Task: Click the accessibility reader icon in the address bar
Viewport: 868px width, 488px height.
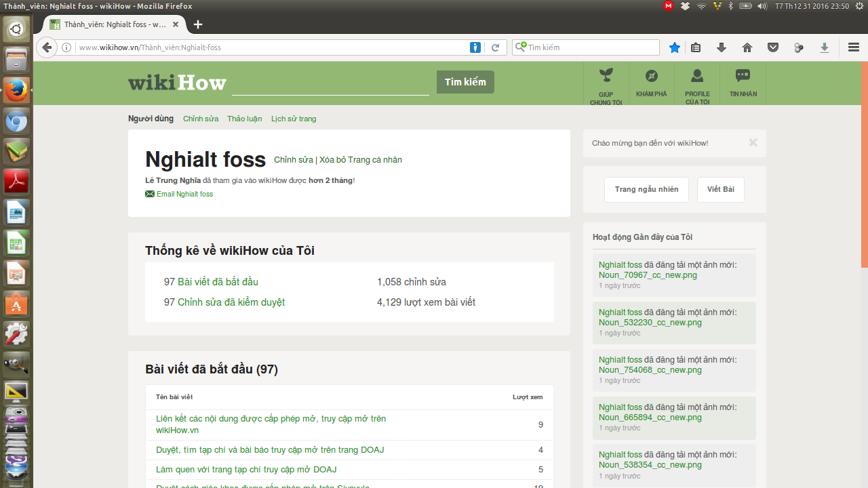Action: [475, 47]
